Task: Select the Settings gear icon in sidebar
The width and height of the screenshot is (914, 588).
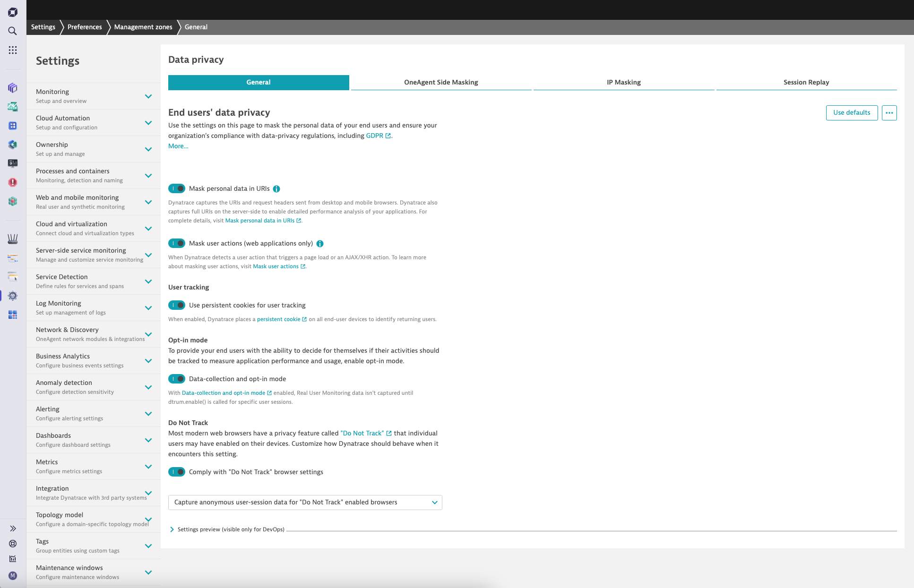Action: tap(13, 296)
